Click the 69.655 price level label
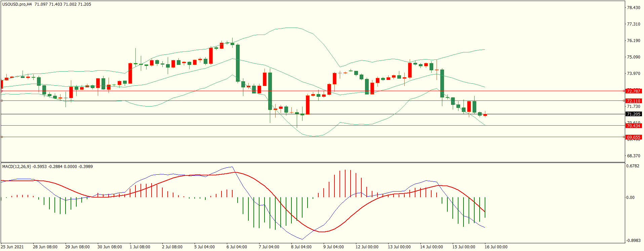Viewport: 644px width, 251px height. click(x=634, y=137)
